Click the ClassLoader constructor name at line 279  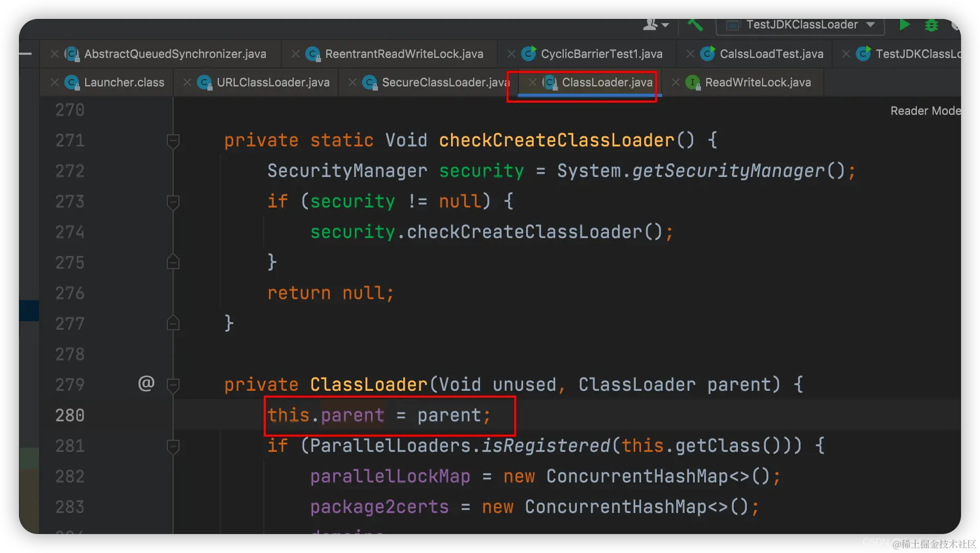368,385
